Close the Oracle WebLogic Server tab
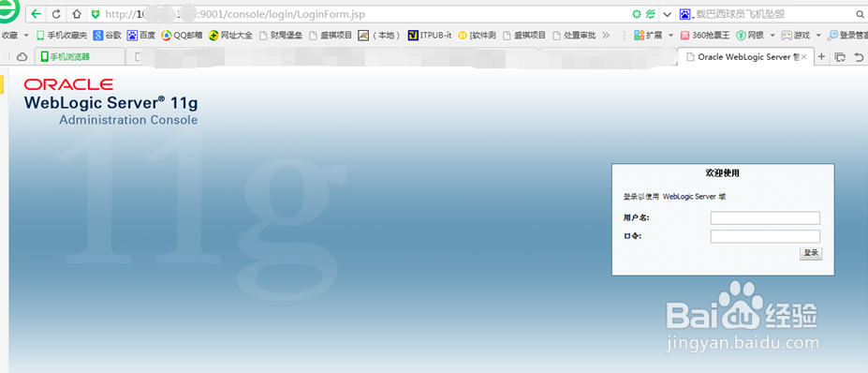The width and height of the screenshot is (868, 373). click(x=804, y=56)
